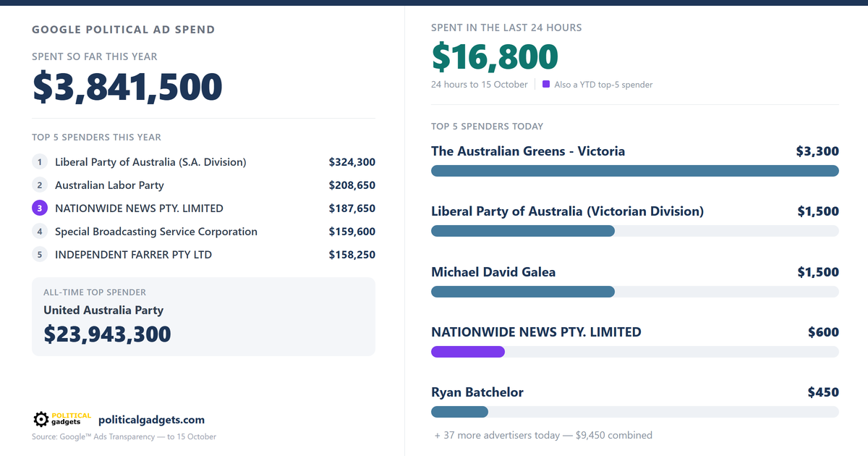868x456 pixels.
Task: Click Liberal Party of Australia (Victorian Division) name
Action: (567, 211)
